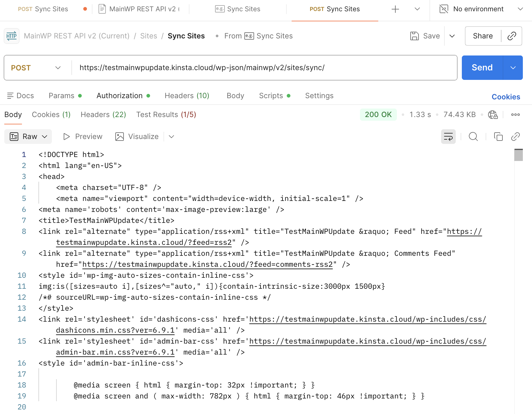Switch response view to Preview
The width and height of the screenshot is (532, 414).
[x=83, y=137]
